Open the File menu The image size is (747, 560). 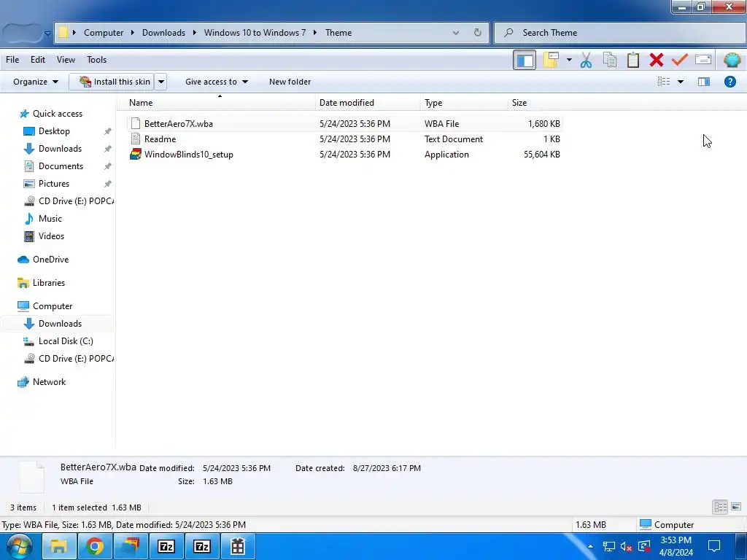click(x=12, y=60)
